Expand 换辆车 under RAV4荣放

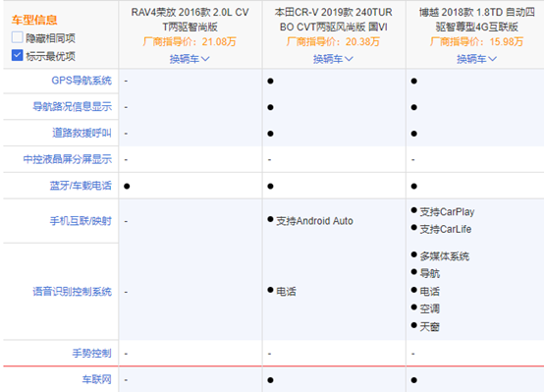coord(190,59)
